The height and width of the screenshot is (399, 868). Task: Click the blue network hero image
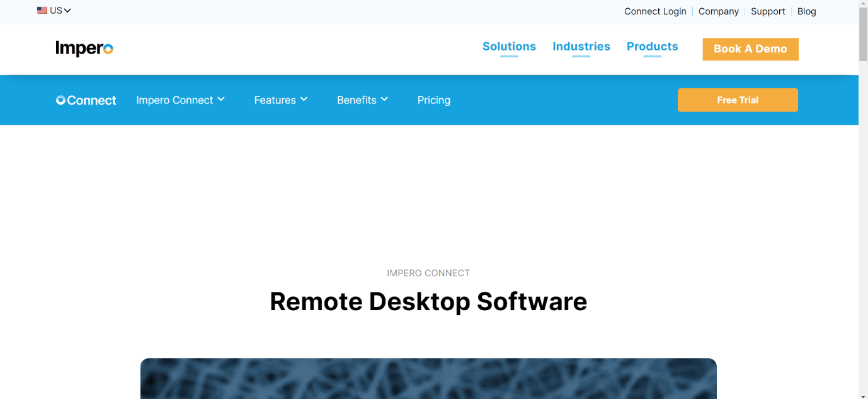pyautogui.click(x=428, y=378)
